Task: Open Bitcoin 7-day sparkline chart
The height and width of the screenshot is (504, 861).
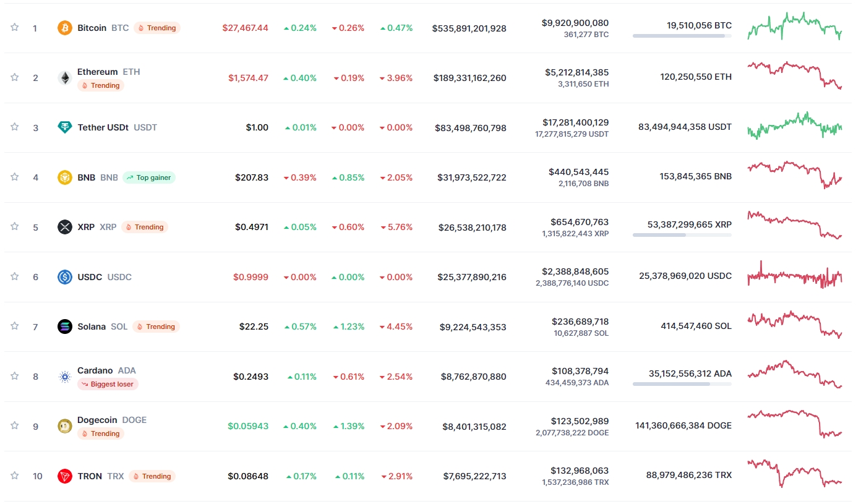Action: tap(795, 26)
